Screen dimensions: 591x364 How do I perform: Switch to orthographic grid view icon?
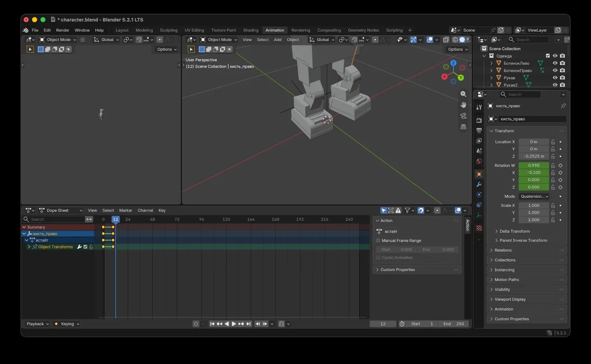[x=463, y=127]
